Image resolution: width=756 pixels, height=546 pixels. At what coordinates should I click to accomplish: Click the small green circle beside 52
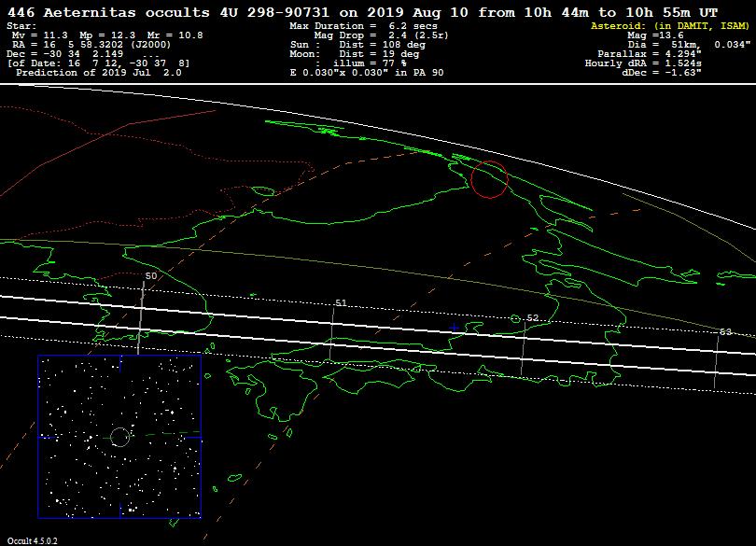[x=516, y=319]
